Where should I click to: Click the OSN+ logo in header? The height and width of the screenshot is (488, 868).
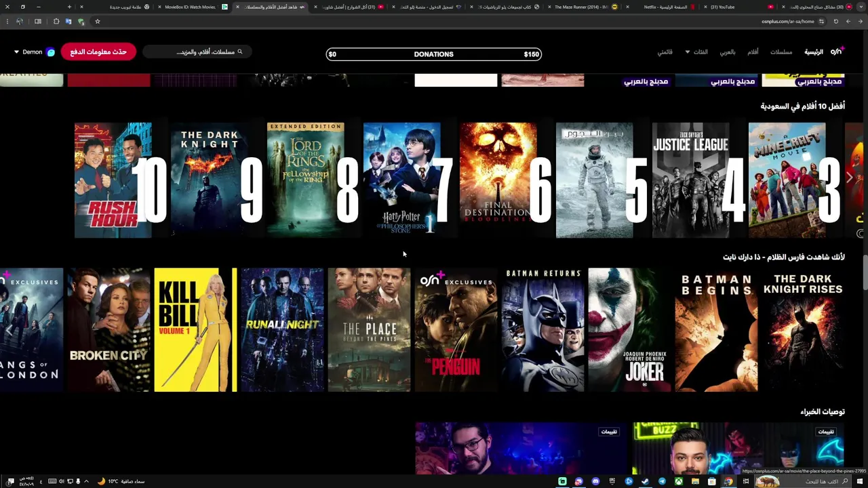pyautogui.click(x=837, y=52)
